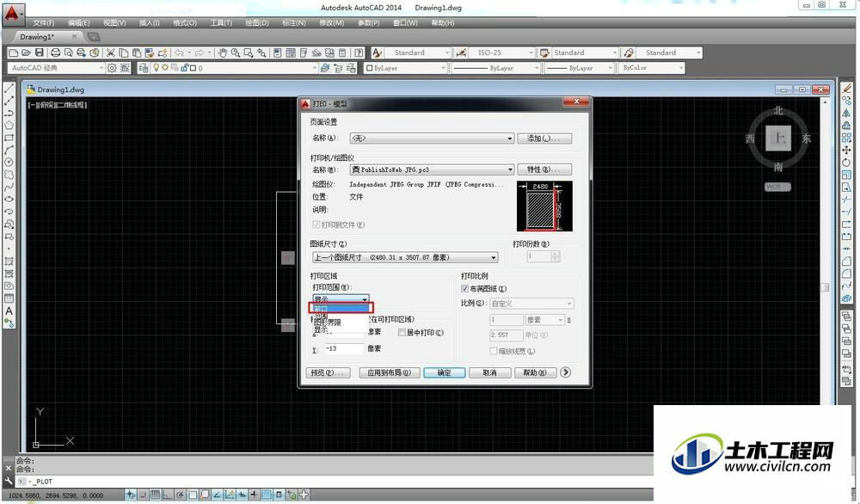Click the Open file folder icon
Screen dimensions: 860x504
[x=26, y=52]
